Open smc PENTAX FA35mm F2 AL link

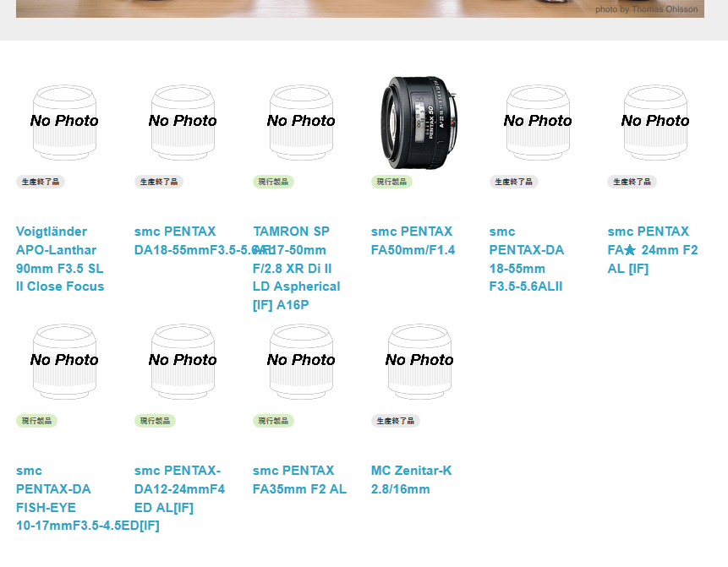[299, 480]
